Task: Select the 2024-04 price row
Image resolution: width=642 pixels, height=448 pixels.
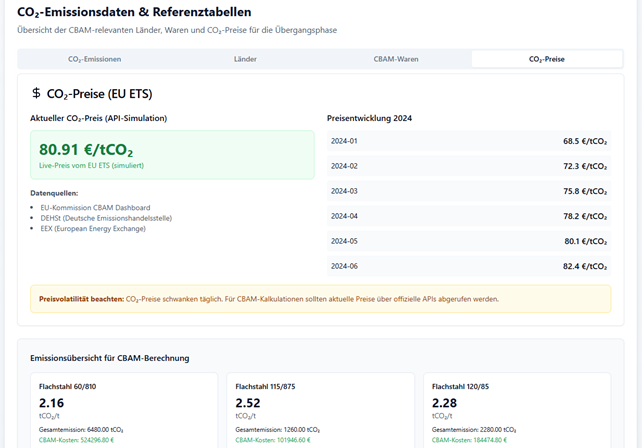Action: (x=468, y=216)
